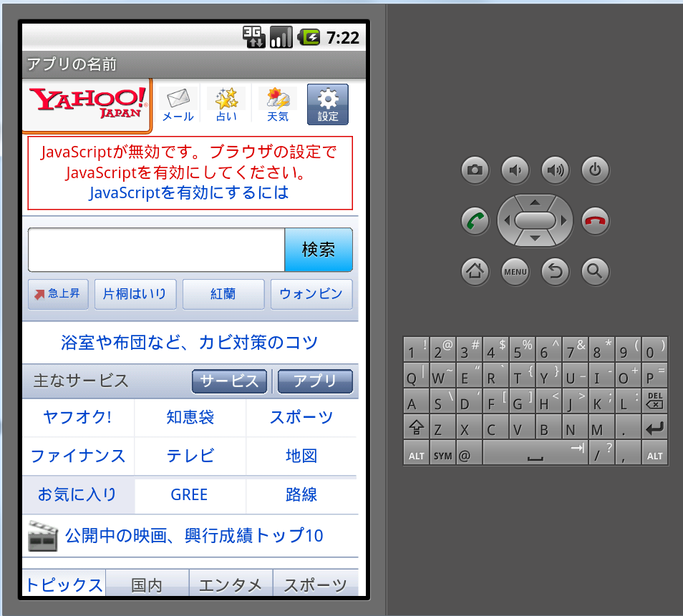Open the 路線 transit link

(301, 495)
